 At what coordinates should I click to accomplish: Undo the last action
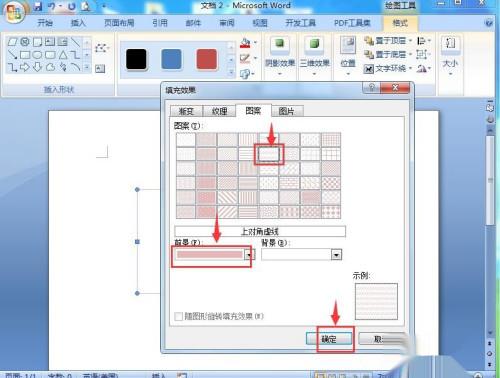tap(52, 6)
